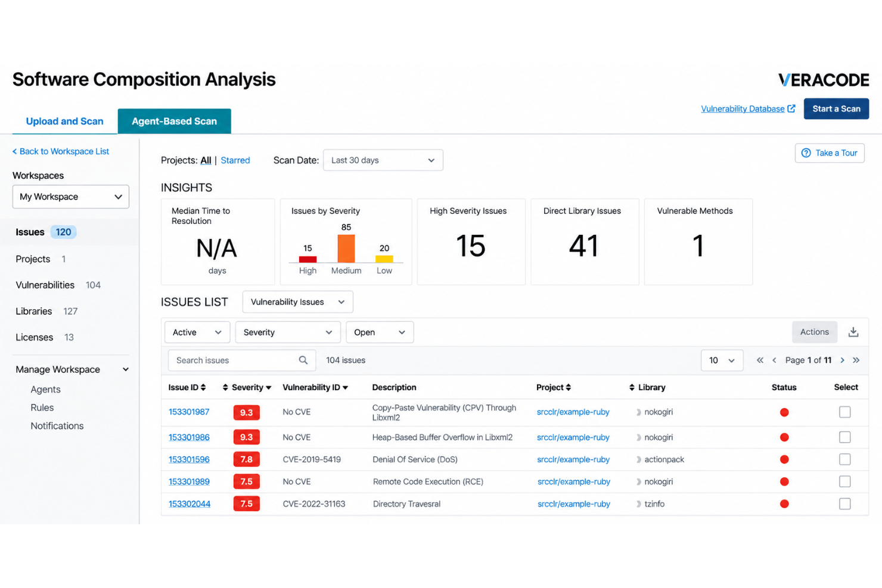Go to next page arrow
The height and width of the screenshot is (588, 882).
pyautogui.click(x=842, y=360)
